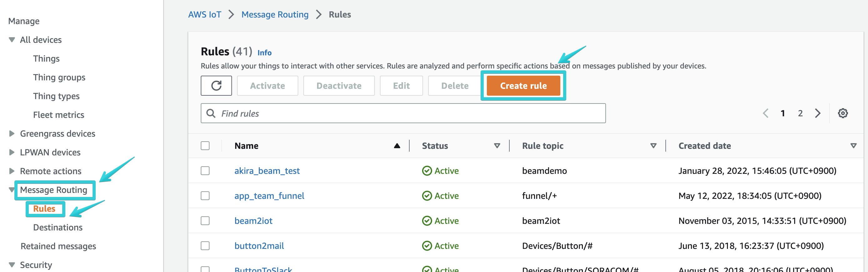This screenshot has width=868, height=272.
Task: Open Retained messages in the sidebar
Action: point(58,246)
